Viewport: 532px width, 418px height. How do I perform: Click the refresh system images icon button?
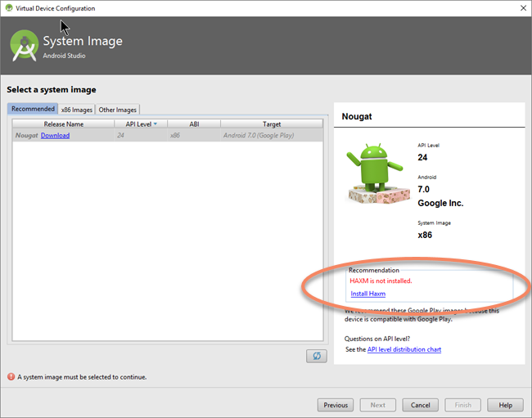(317, 356)
